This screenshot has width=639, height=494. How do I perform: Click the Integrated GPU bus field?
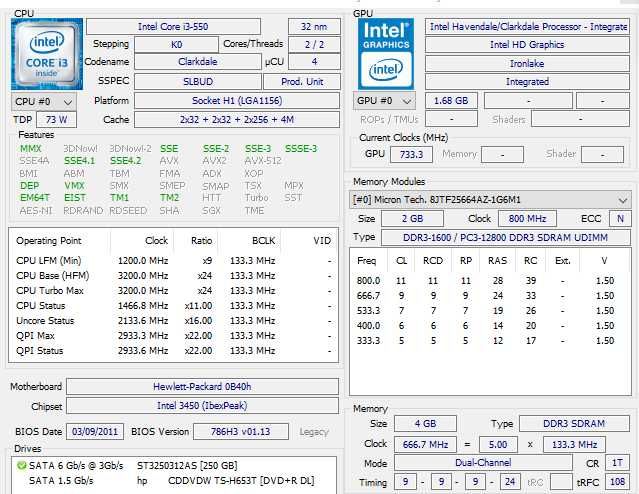(x=527, y=82)
